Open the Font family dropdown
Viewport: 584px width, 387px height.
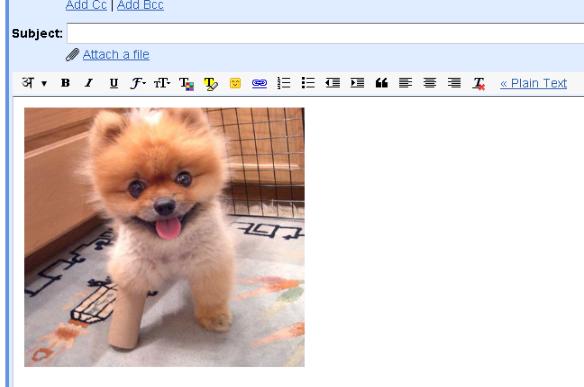137,83
